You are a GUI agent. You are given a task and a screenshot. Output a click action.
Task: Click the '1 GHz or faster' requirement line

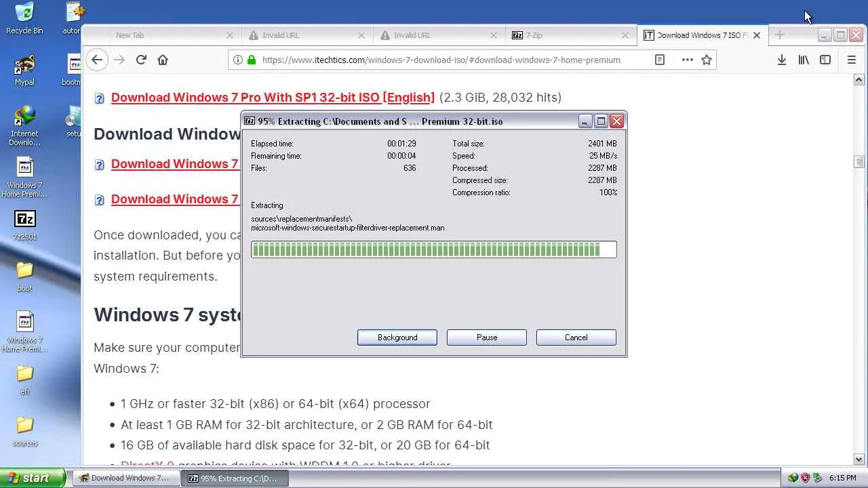click(275, 404)
